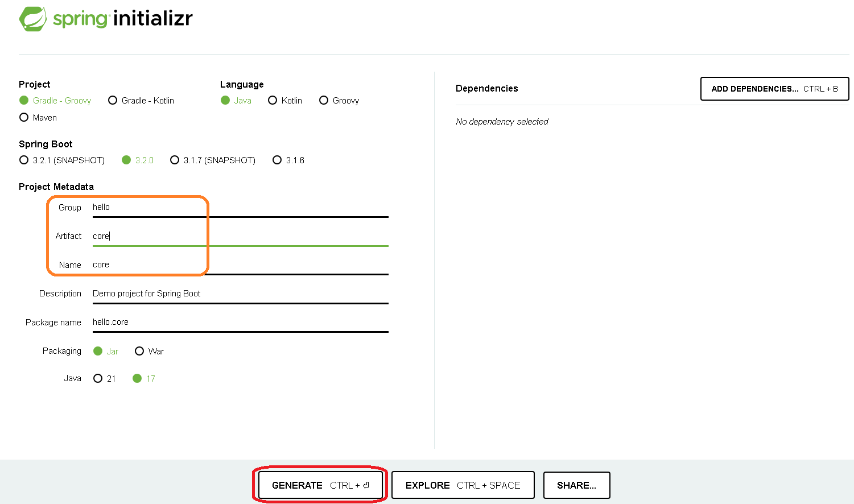This screenshot has width=854, height=504.
Task: Pick Java version 17
Action: tap(144, 379)
